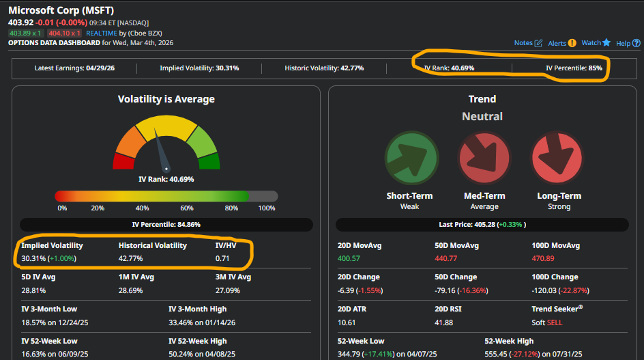This screenshot has height=360, width=644.
Task: Click Historical Volatility value 42.77%
Action: coord(130,258)
